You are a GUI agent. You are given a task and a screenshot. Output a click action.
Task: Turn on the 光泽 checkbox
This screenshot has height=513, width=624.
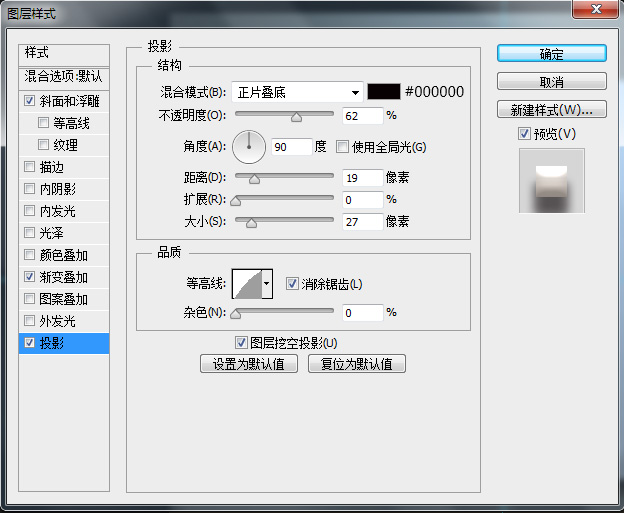(x=29, y=232)
